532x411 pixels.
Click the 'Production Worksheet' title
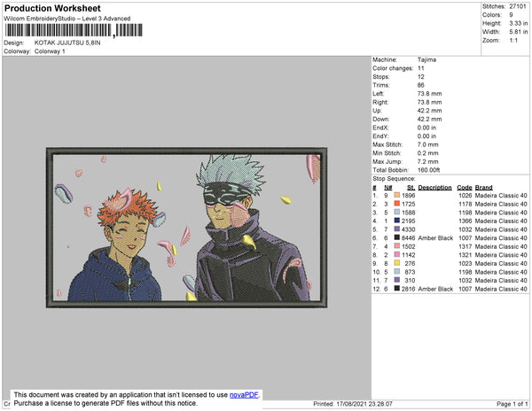[x=52, y=9]
